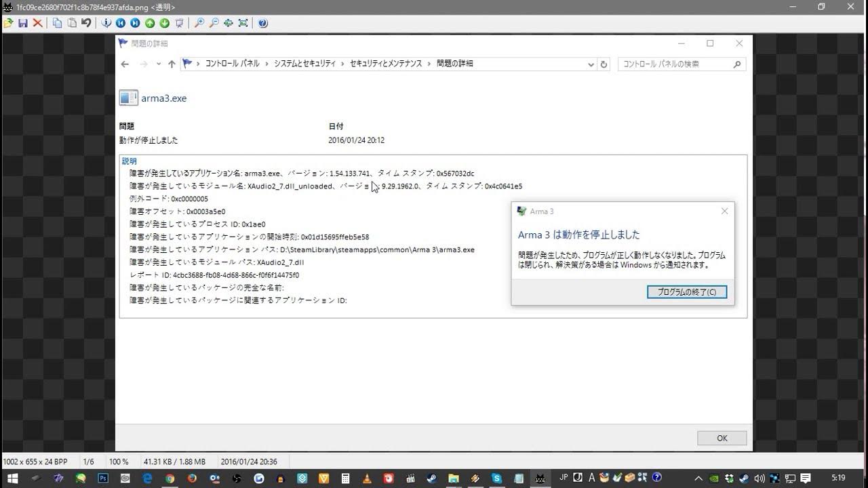Open Firefox from the taskbar
Viewport: 868px width, 488px height.
pos(192,479)
